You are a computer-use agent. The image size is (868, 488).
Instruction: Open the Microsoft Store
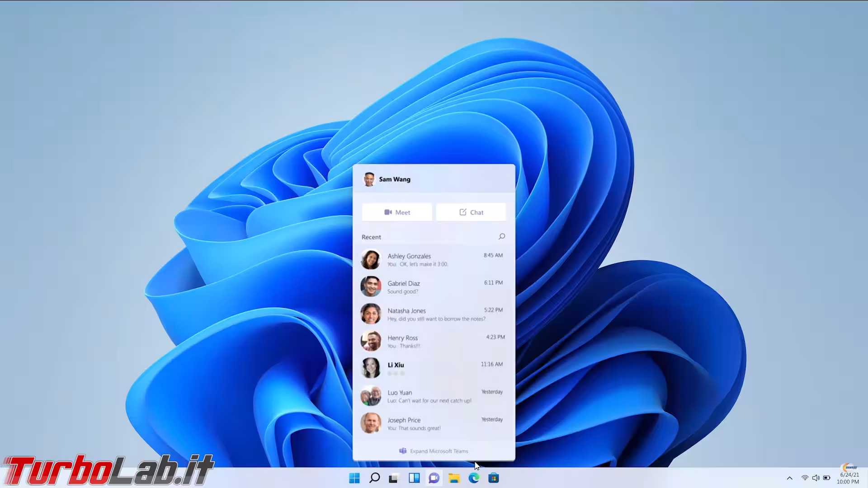[493, 478]
